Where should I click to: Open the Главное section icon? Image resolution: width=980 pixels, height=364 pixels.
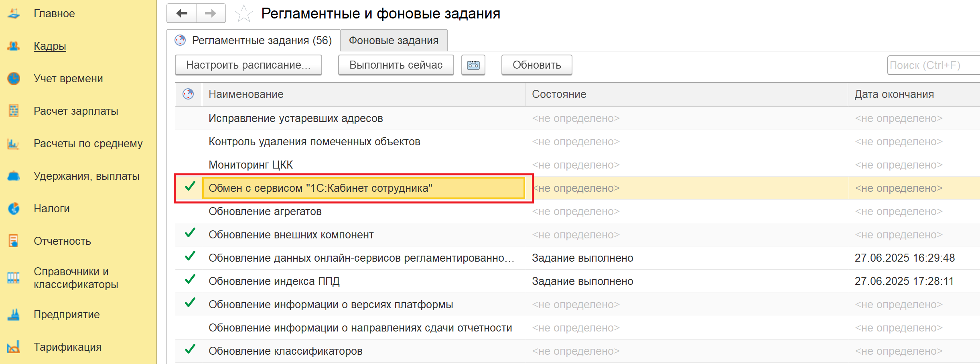(x=14, y=14)
